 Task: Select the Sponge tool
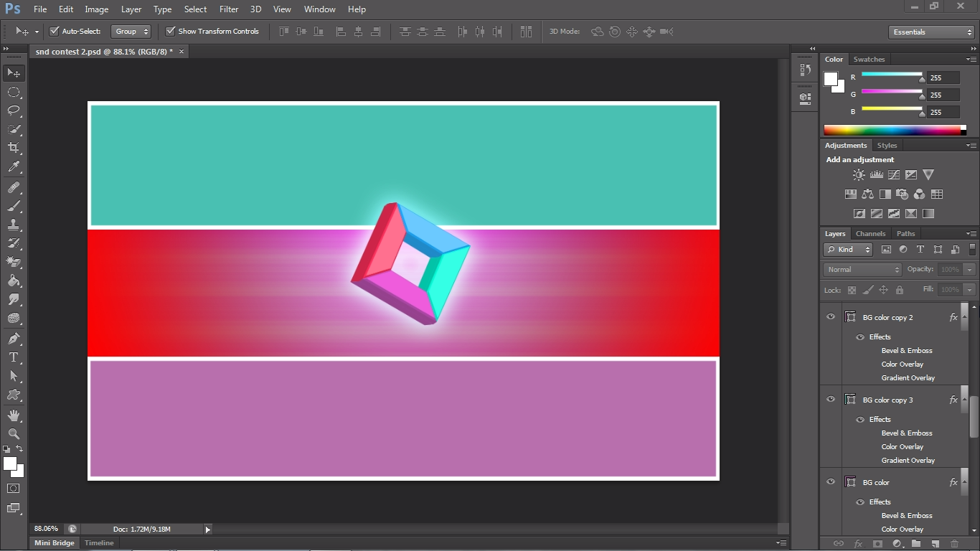14,318
